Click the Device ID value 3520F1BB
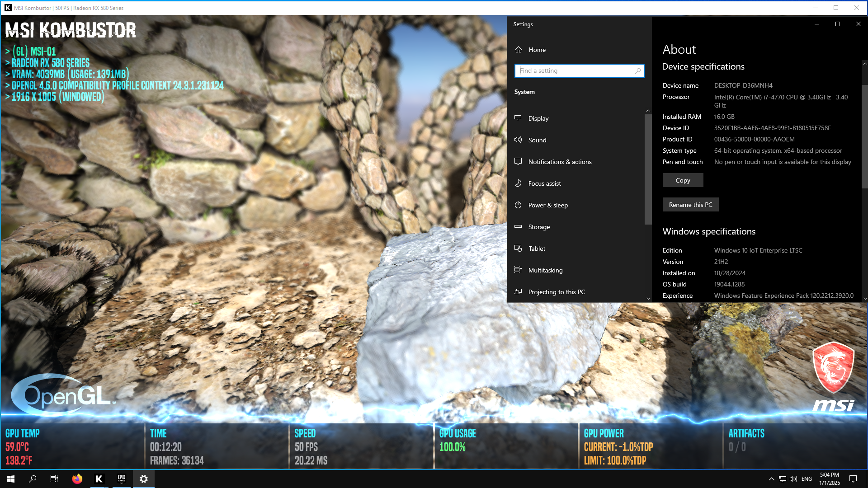The width and height of the screenshot is (868, 488). tap(772, 128)
